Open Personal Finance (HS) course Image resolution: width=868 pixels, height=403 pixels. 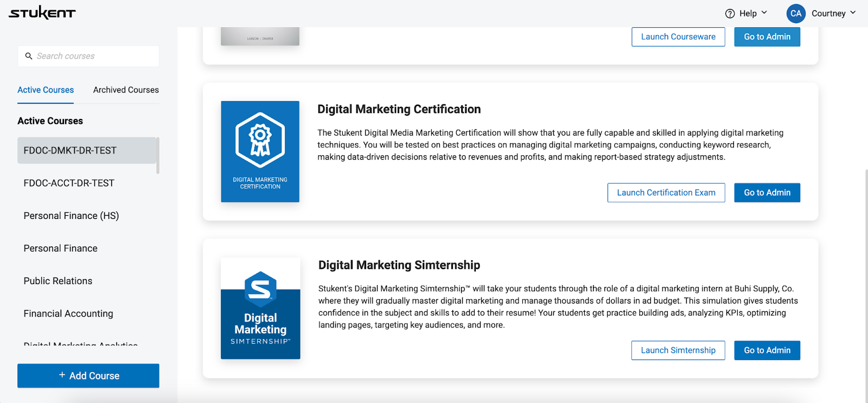[x=71, y=216]
